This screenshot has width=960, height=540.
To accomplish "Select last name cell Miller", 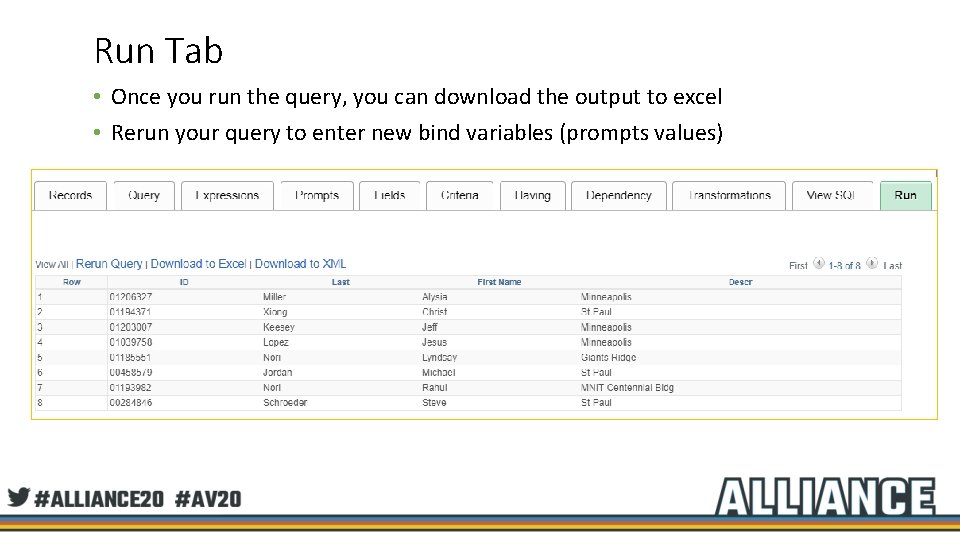I will coord(274,297).
